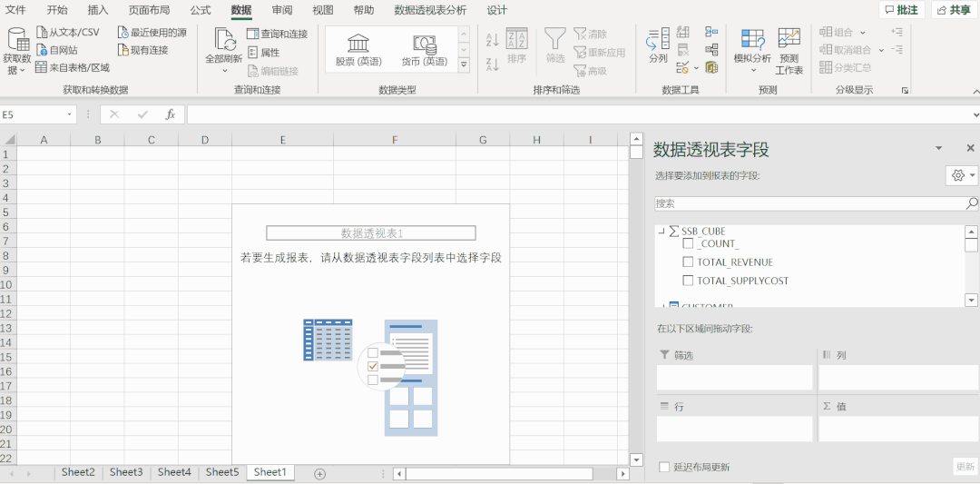The image size is (980, 484).
Task: Run Text to Columns (分列)
Action: coord(658,46)
